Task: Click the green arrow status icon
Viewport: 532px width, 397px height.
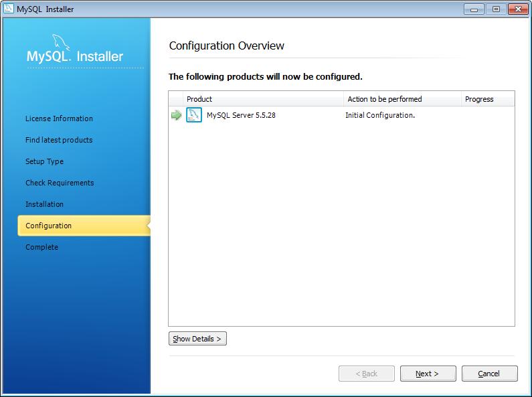Action: (176, 115)
